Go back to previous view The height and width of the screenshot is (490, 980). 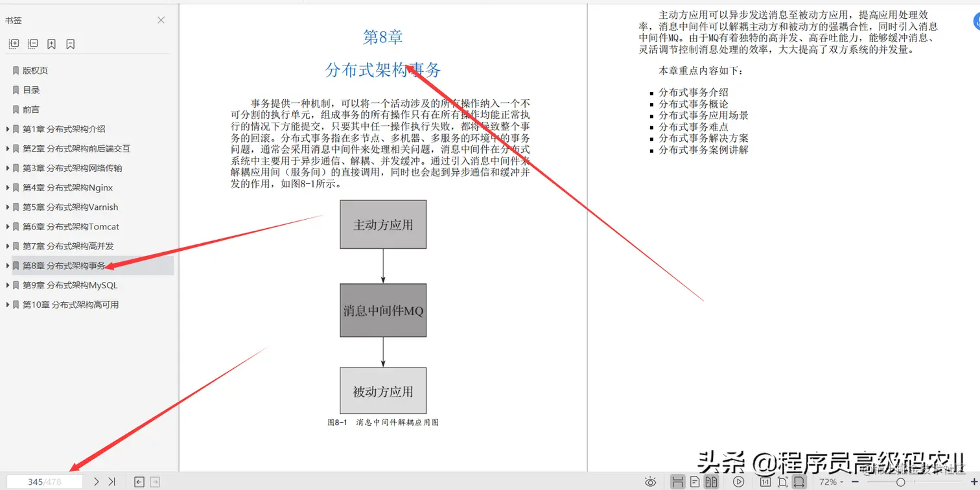(139, 482)
